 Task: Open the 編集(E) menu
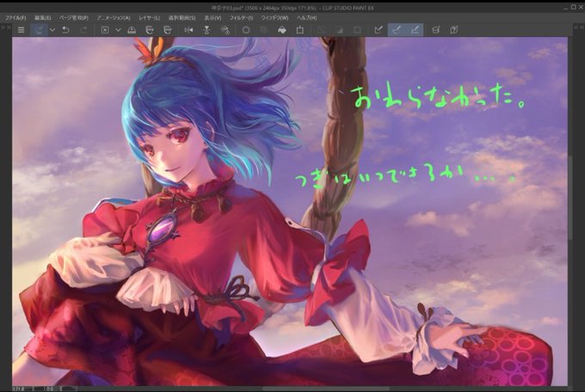(42, 17)
